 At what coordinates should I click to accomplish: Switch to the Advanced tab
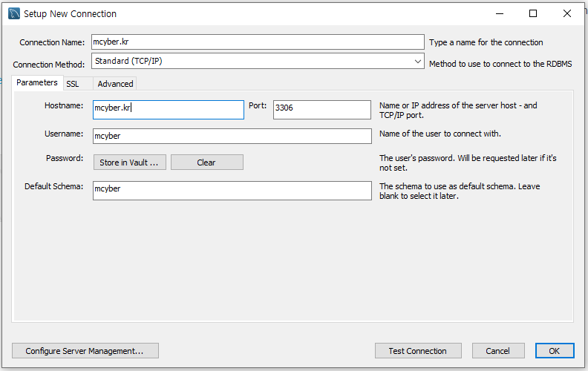coord(115,84)
